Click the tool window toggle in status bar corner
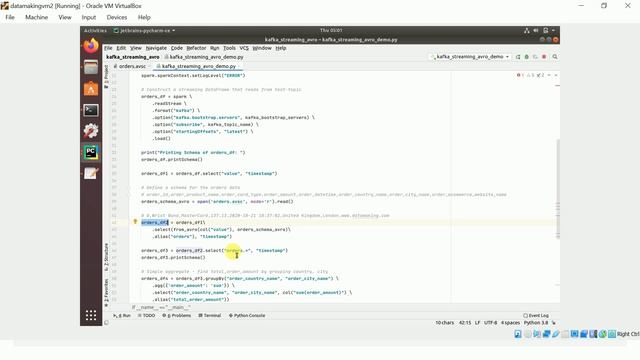Image resolution: width=640 pixels, height=360 pixels. click(x=107, y=322)
